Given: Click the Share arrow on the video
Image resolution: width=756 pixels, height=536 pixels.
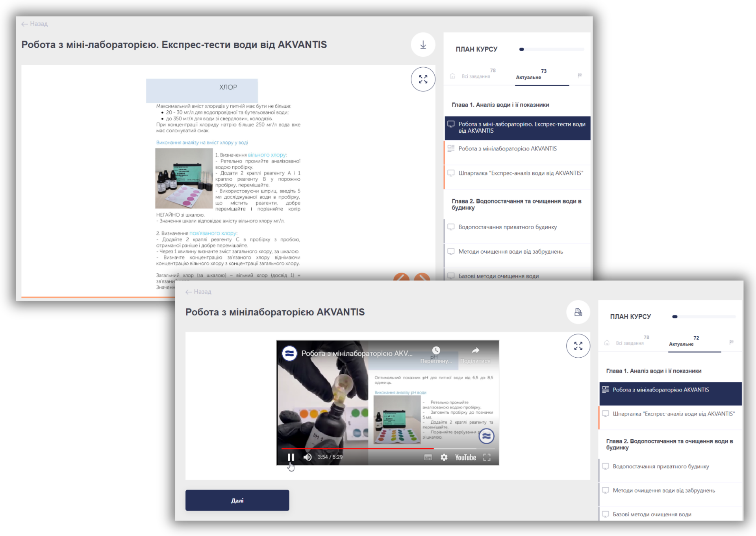Looking at the screenshot, I should pos(476,351).
